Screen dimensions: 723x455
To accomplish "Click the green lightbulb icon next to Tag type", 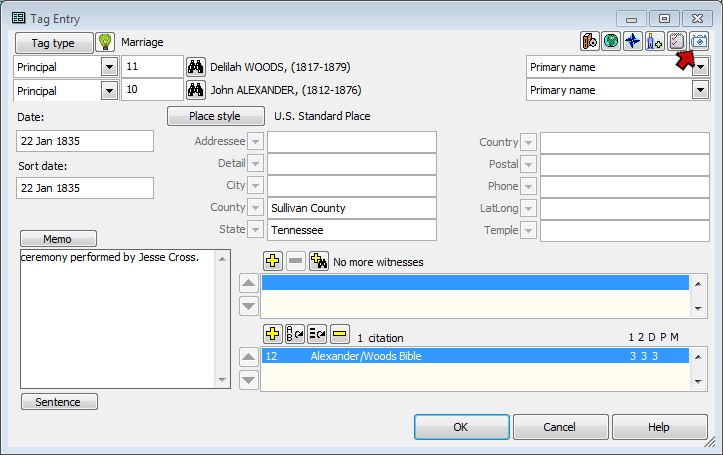I will coord(105,43).
